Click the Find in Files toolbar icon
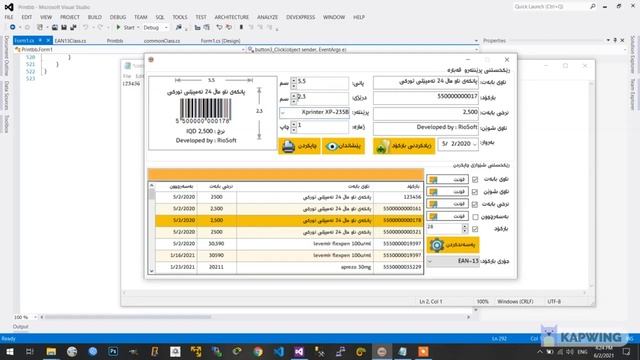The image size is (640, 360). pos(178,27)
